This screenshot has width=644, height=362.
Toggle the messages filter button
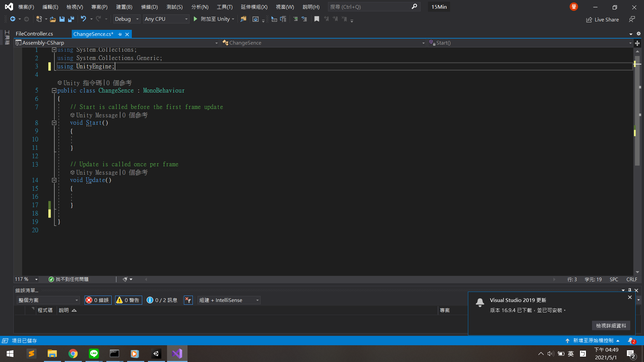162,300
